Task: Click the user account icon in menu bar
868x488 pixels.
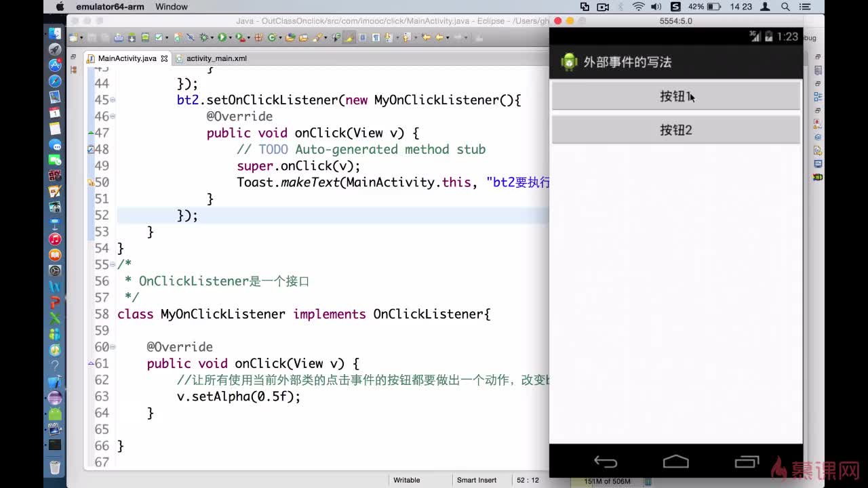Action: tap(766, 7)
